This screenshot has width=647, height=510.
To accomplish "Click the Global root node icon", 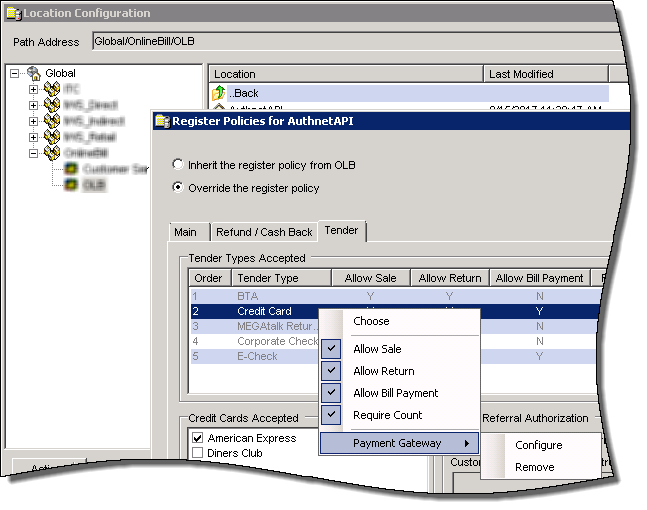I will [34, 73].
